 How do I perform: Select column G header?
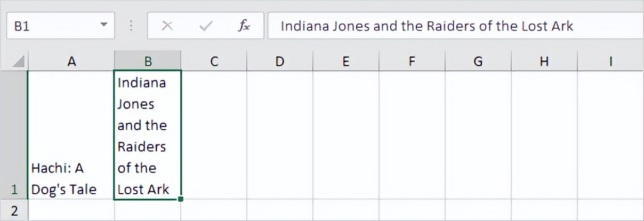tap(478, 61)
